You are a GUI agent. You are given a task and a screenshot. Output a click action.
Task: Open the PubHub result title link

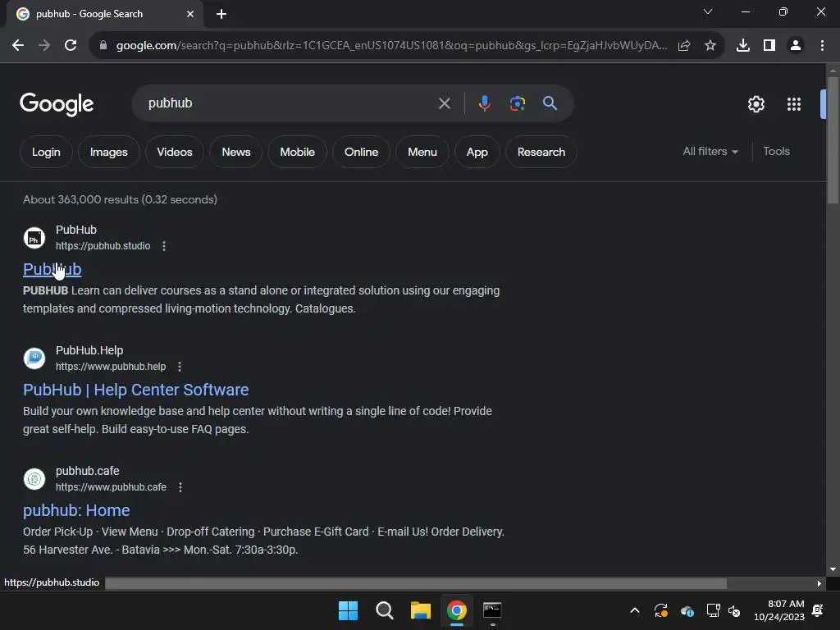tap(52, 269)
